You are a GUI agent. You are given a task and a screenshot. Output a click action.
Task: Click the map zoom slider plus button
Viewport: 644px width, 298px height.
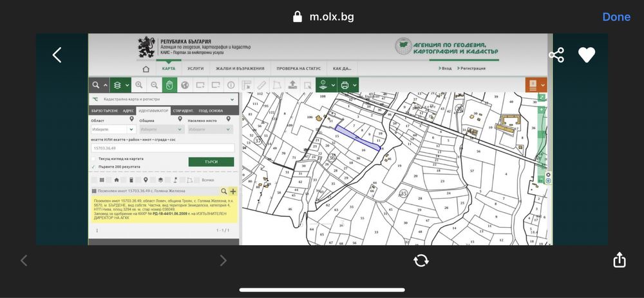(x=542, y=110)
